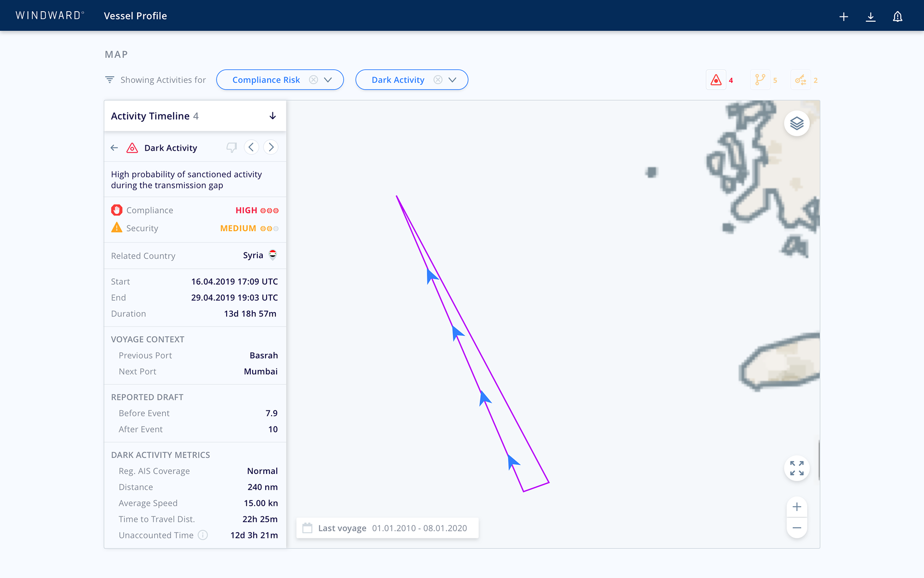Expand the Dark Activity filter dropdown

[452, 80]
